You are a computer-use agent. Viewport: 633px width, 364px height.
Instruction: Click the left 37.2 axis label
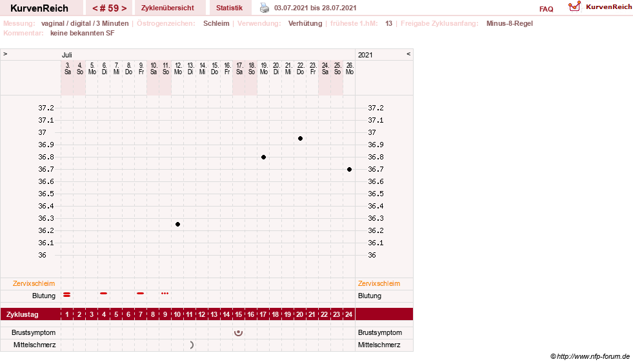46,108
